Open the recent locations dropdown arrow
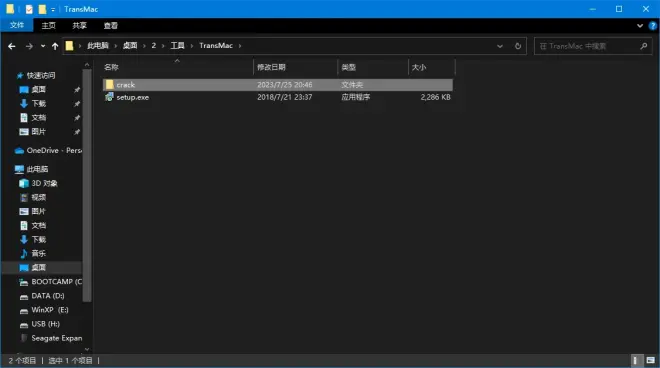The width and height of the screenshot is (660, 368). tap(43, 46)
